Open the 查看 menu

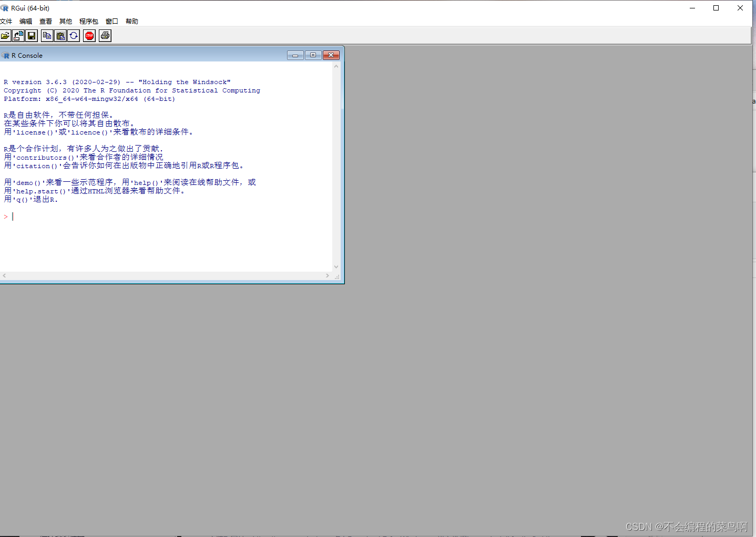pyautogui.click(x=46, y=22)
